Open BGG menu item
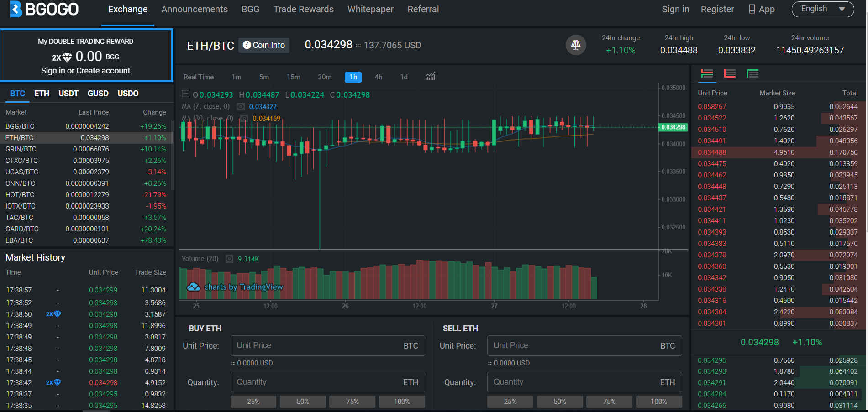Image resolution: width=868 pixels, height=412 pixels. 251,9
